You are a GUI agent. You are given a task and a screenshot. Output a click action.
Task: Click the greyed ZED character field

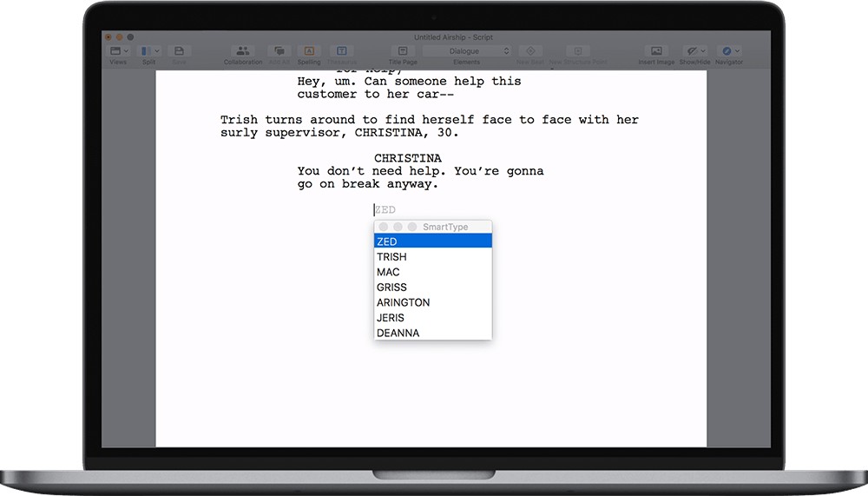385,209
